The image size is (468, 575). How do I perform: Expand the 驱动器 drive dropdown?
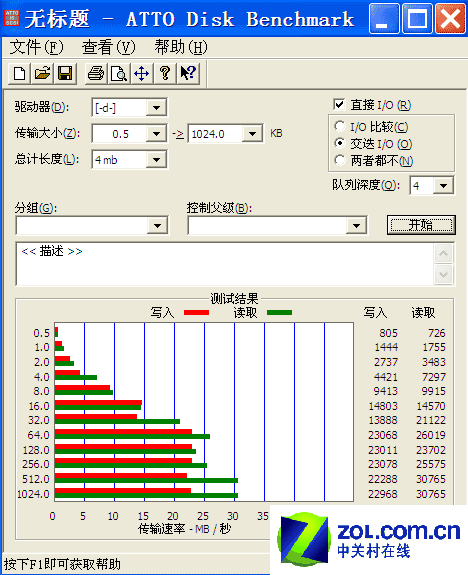coord(156,108)
